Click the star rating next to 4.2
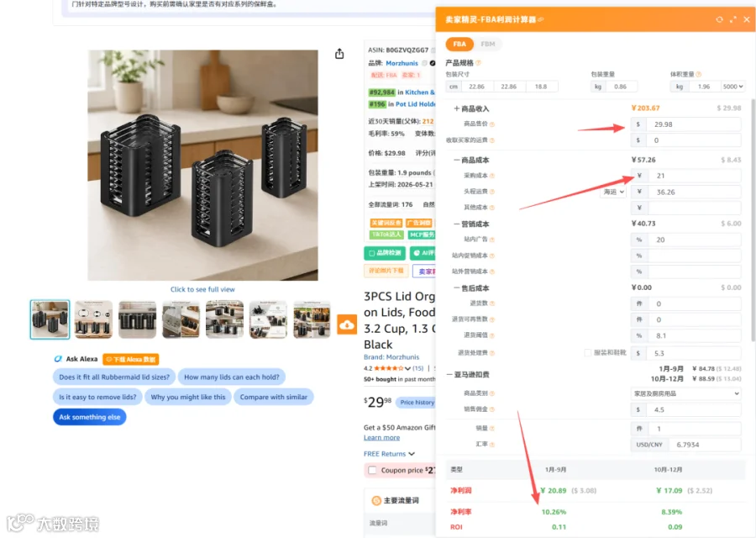 [389, 368]
